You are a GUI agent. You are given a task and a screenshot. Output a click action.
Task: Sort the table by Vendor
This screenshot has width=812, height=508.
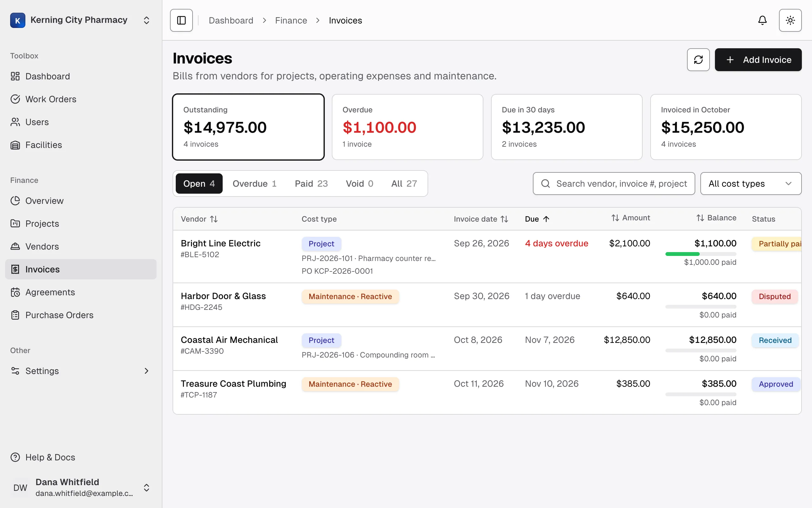coord(199,219)
